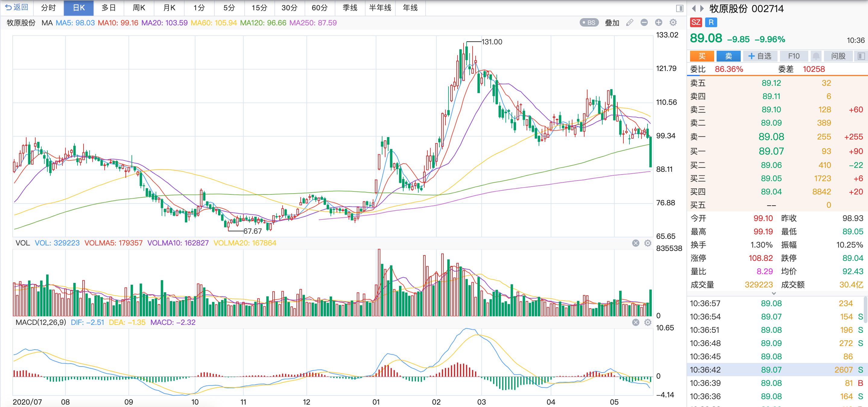Toggle chart side panel layout icon
This screenshot has width=868, height=407.
680,8
